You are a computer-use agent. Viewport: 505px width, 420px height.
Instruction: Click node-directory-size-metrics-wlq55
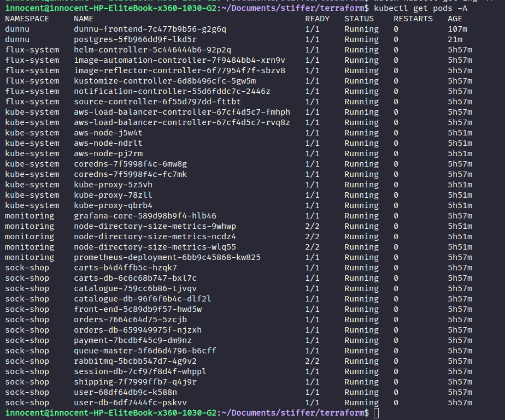pos(155,247)
